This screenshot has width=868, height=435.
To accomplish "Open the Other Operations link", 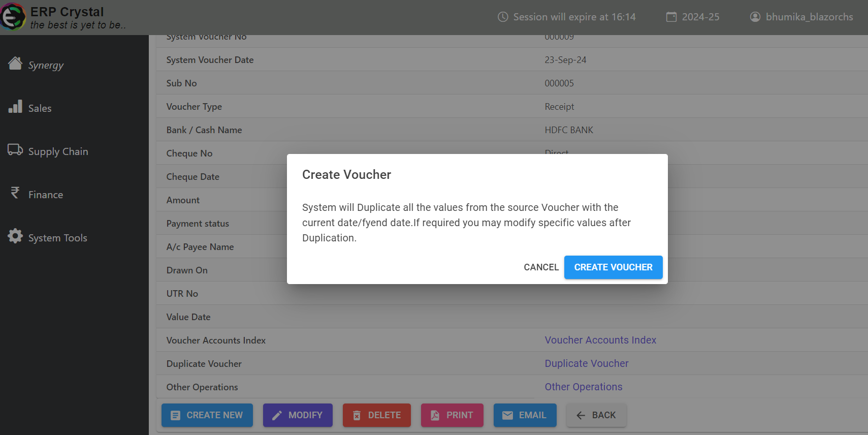I will (x=584, y=387).
